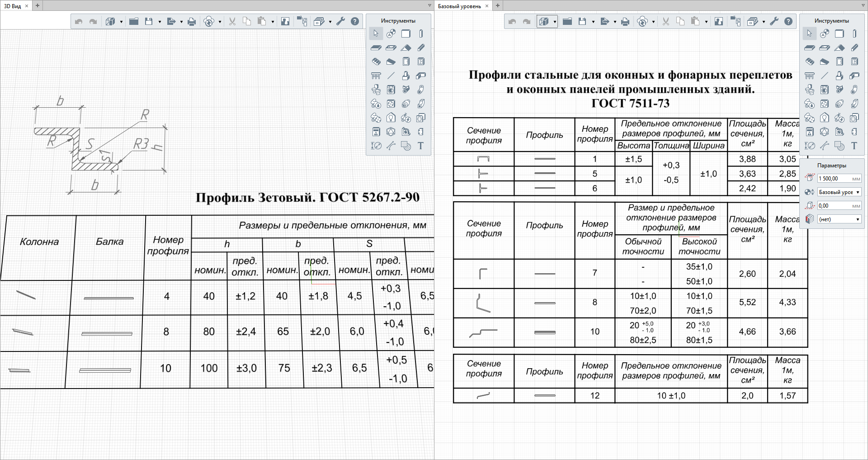Switch to the Базовый уровень tab

(459, 6)
